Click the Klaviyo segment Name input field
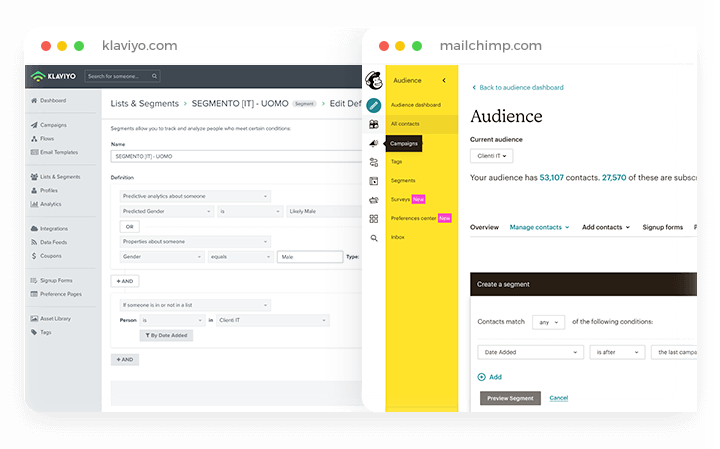Image resolution: width=720 pixels, height=449 pixels. pos(236,157)
